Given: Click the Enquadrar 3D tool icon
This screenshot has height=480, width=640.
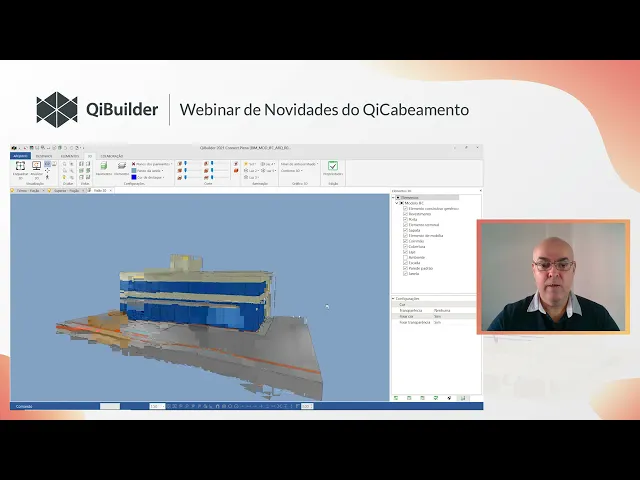Looking at the screenshot, I should 20,165.
